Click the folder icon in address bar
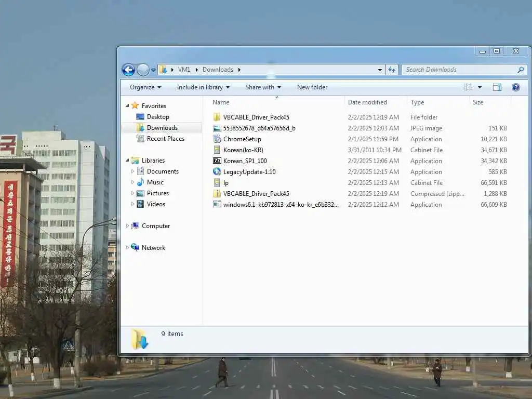Viewport: 532px width, 399px height. (x=163, y=70)
